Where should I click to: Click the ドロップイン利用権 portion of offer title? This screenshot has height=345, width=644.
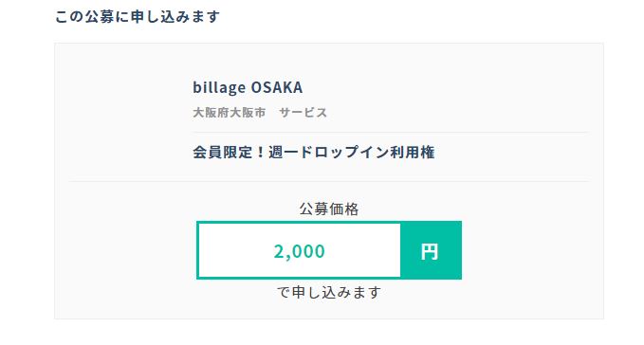(x=367, y=153)
